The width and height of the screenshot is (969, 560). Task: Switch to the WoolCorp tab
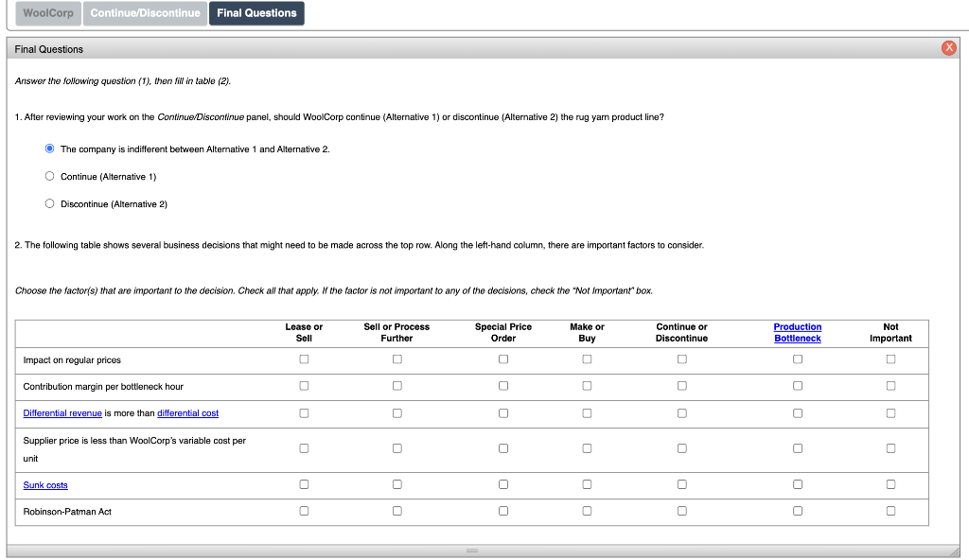pyautogui.click(x=46, y=13)
